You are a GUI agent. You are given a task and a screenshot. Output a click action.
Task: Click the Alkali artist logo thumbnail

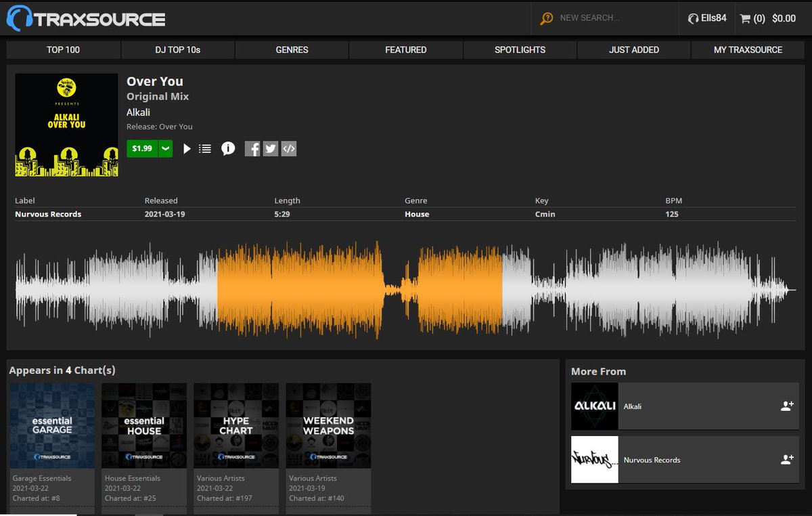pyautogui.click(x=595, y=406)
